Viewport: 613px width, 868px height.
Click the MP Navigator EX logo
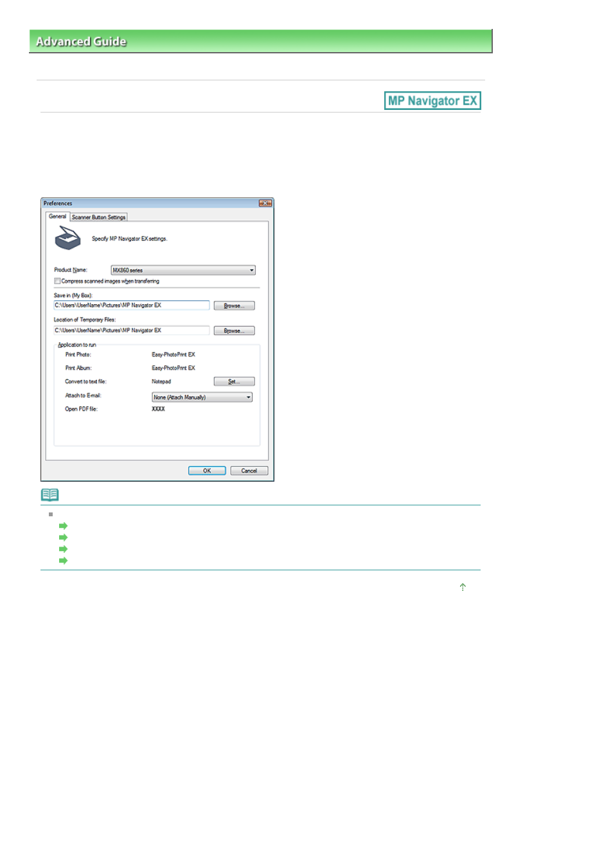tap(432, 101)
